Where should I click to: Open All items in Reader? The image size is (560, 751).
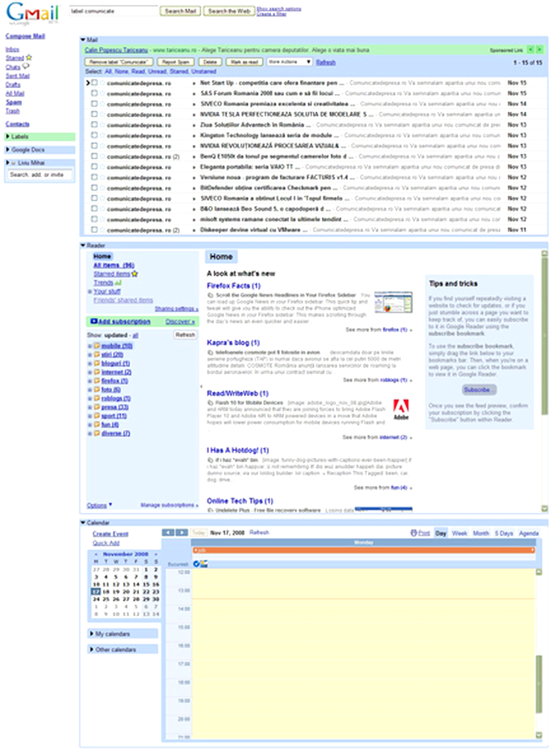tap(113, 265)
